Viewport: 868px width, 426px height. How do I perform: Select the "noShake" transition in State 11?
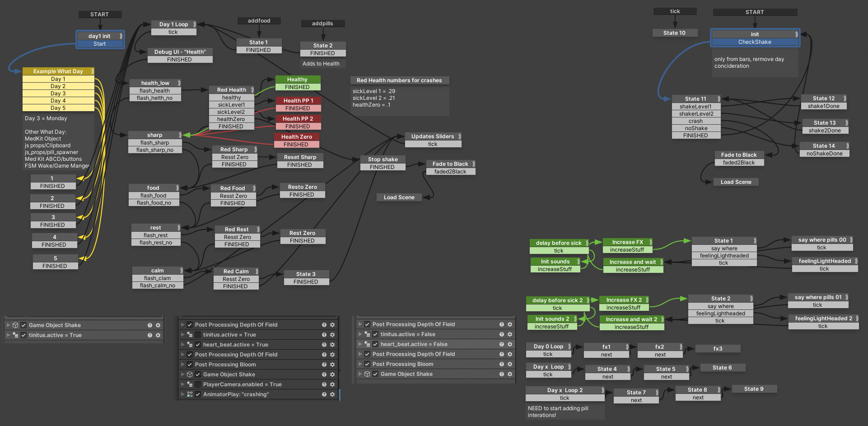tap(696, 128)
